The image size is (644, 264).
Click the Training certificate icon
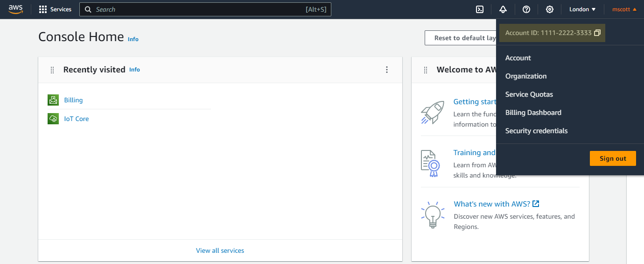point(430,164)
